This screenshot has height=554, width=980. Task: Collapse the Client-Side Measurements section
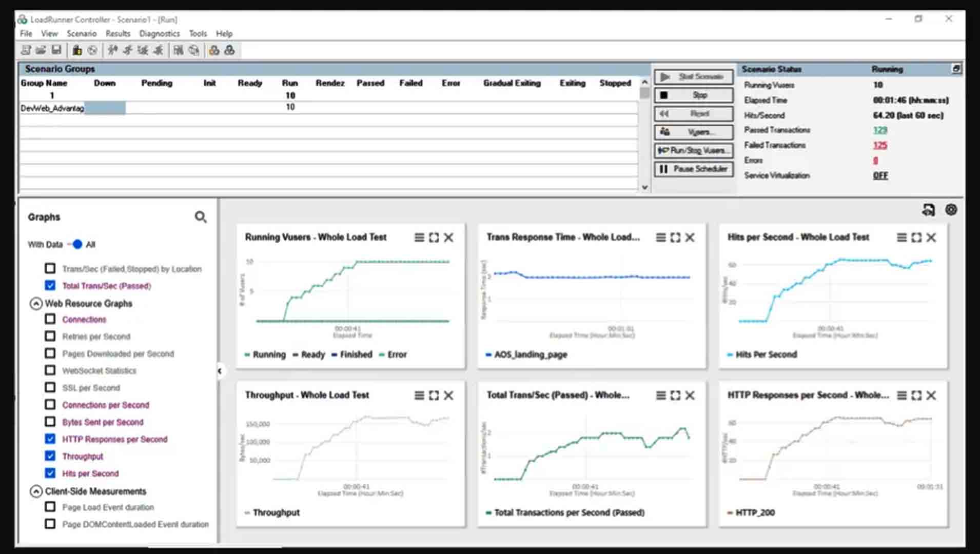click(36, 491)
